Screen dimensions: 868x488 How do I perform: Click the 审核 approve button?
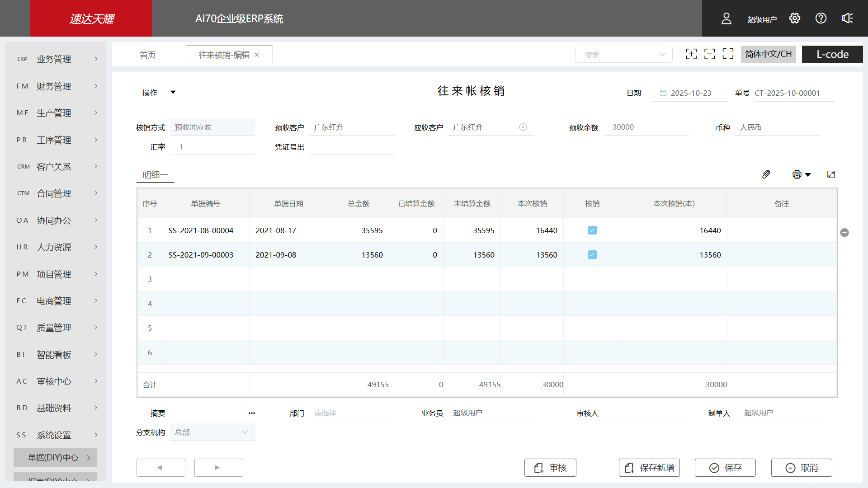550,468
